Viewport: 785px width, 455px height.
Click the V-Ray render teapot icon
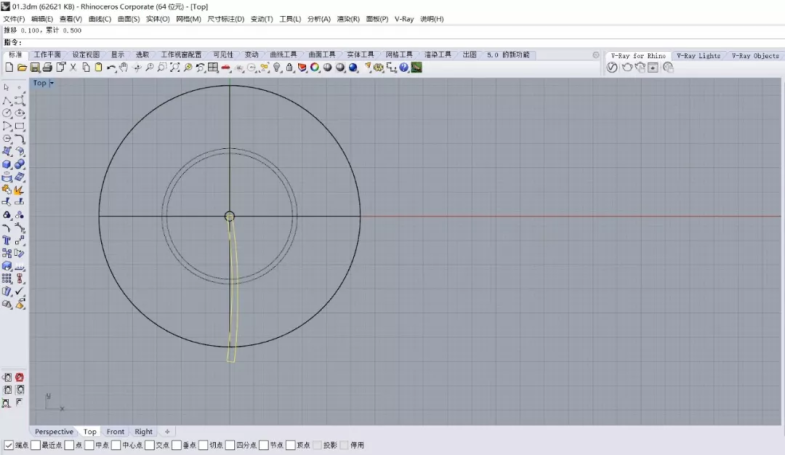point(627,67)
